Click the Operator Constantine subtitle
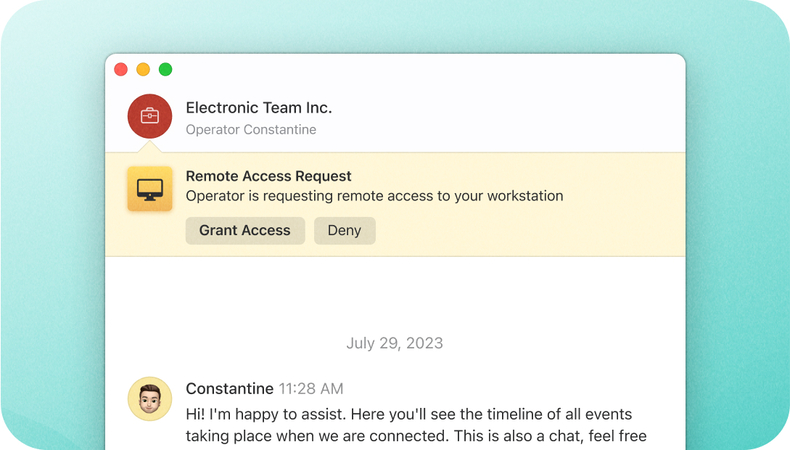Image resolution: width=790 pixels, height=450 pixels. coord(250,130)
